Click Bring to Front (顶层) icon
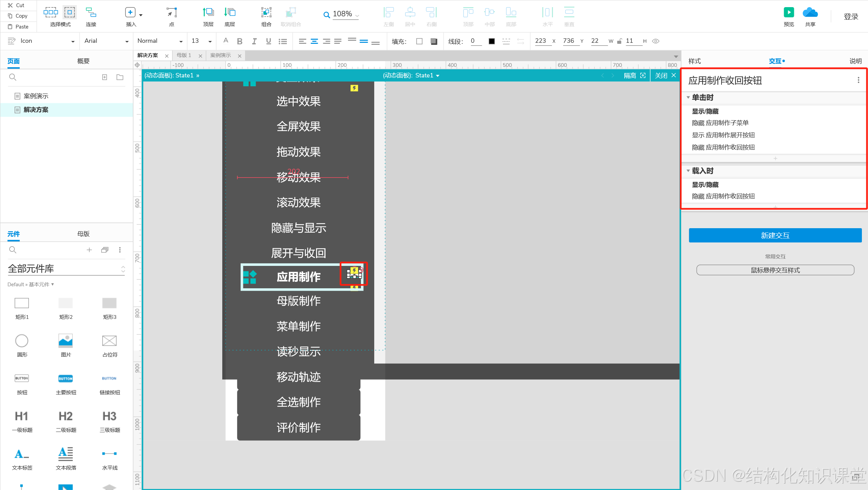The image size is (868, 490). coord(208,13)
